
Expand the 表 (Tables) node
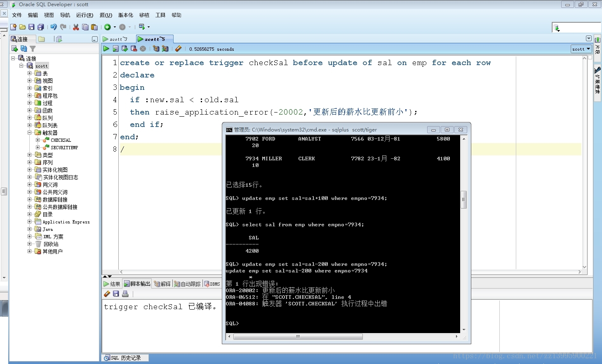[30, 73]
